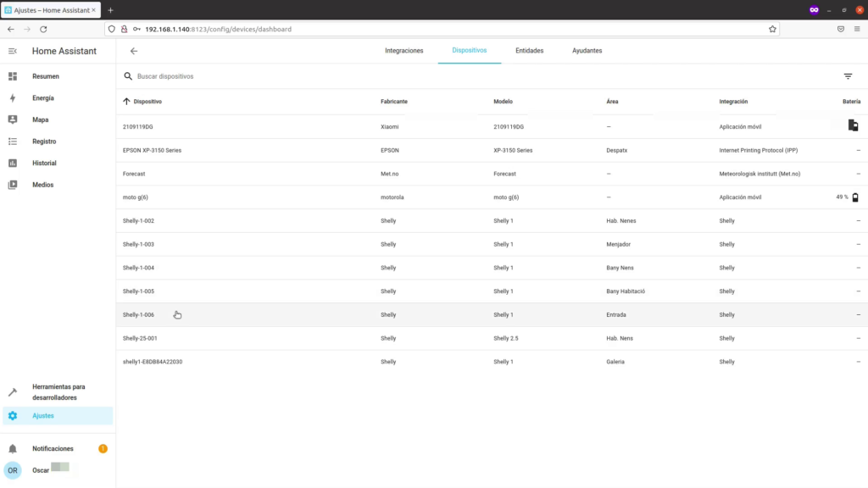The height and width of the screenshot is (488, 868).
Task: Click the Buscar dispositivos search field
Action: [212, 75]
